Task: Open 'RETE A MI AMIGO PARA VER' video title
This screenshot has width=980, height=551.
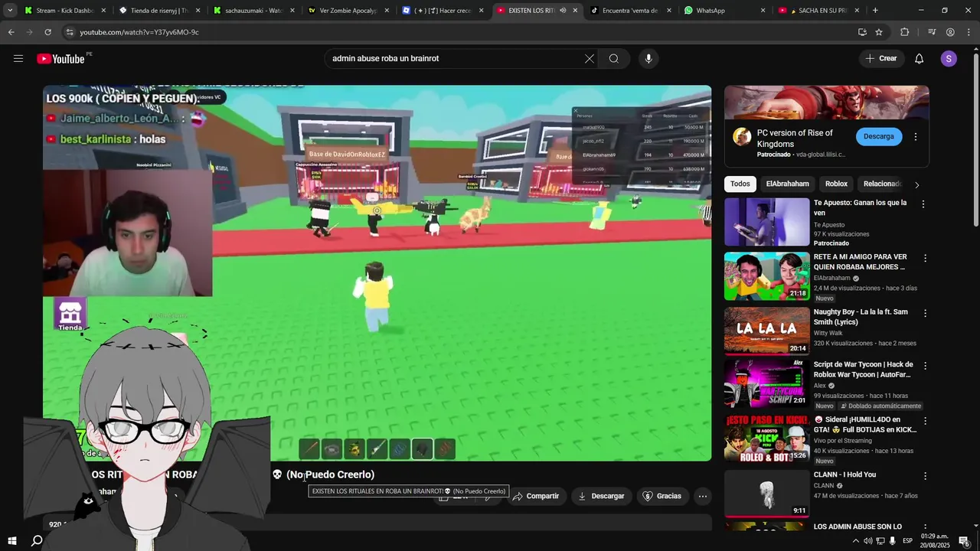Action: tap(860, 262)
